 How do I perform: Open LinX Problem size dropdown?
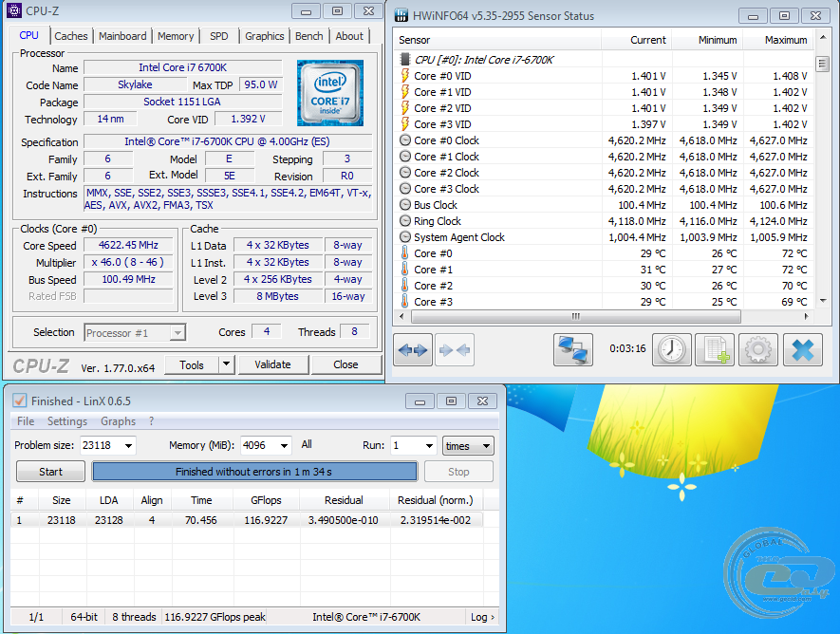128,445
